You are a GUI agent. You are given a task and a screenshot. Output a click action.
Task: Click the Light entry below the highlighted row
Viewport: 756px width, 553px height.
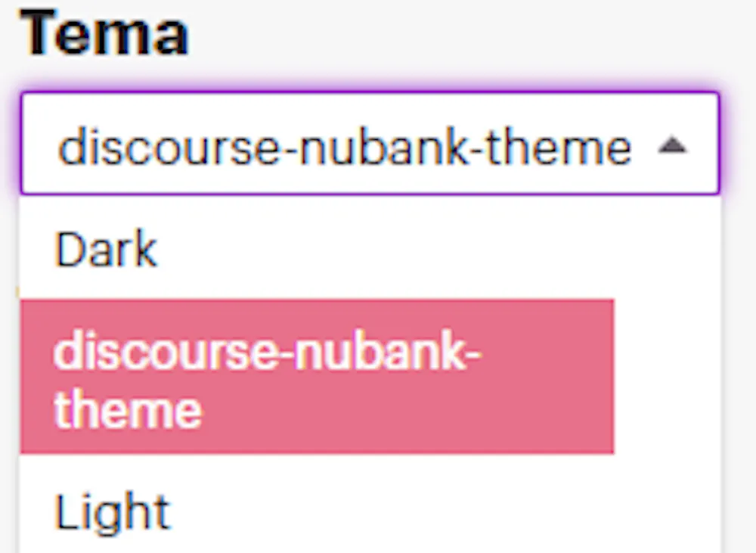click(x=112, y=511)
